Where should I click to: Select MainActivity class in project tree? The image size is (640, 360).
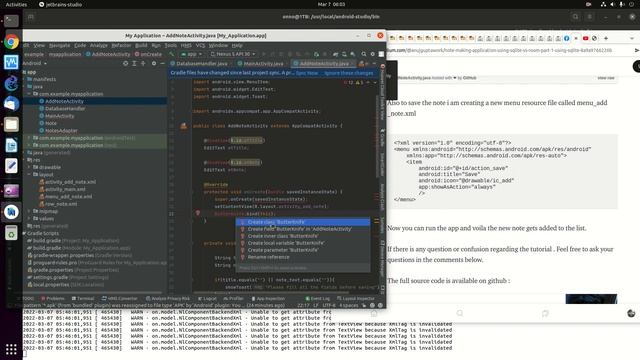pyautogui.click(x=60, y=116)
